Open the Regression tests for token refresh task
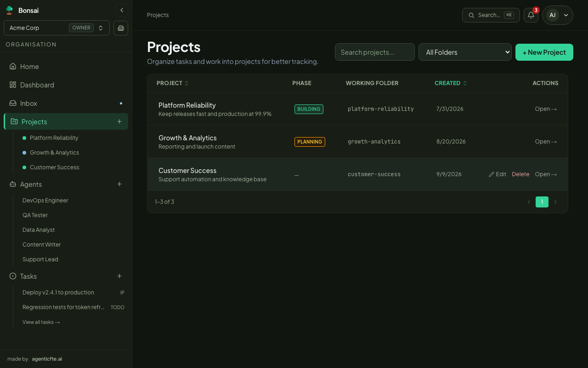This screenshot has width=588, height=368. coord(73,307)
